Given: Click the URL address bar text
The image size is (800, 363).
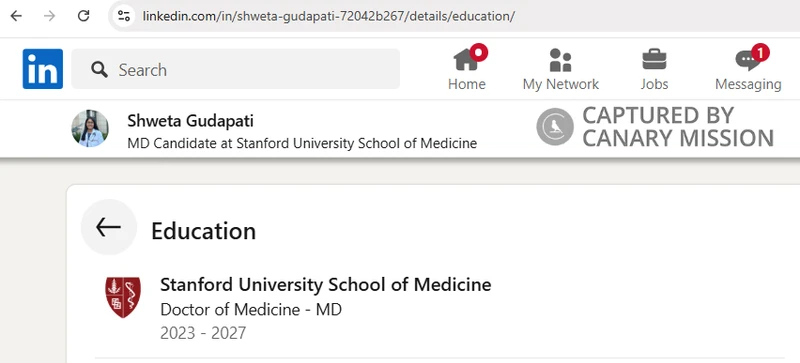Looking at the screenshot, I should pos(329,16).
